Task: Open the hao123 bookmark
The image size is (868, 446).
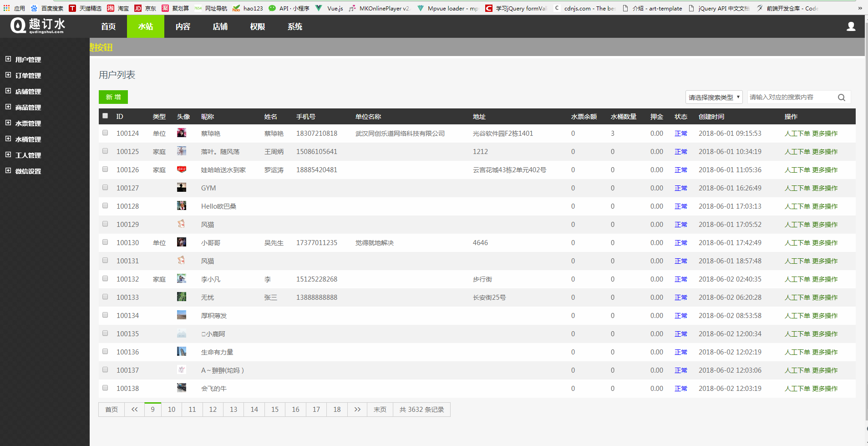Action: 248,8
